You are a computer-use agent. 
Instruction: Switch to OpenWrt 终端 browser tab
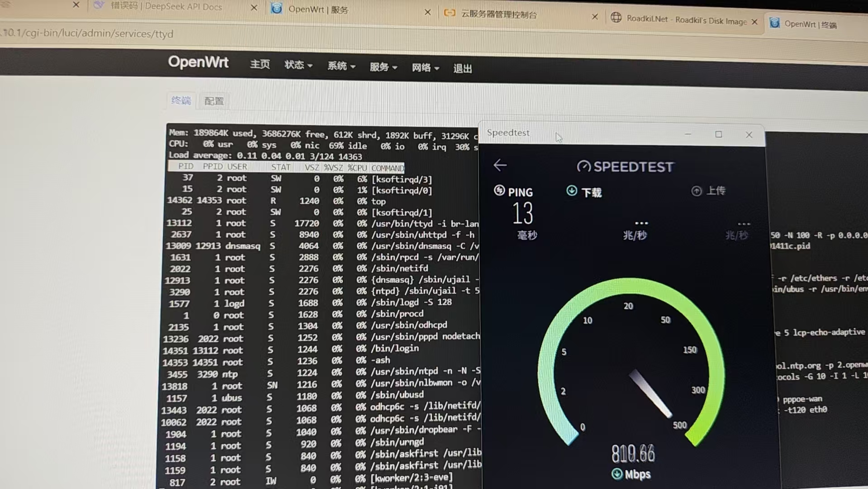point(810,24)
